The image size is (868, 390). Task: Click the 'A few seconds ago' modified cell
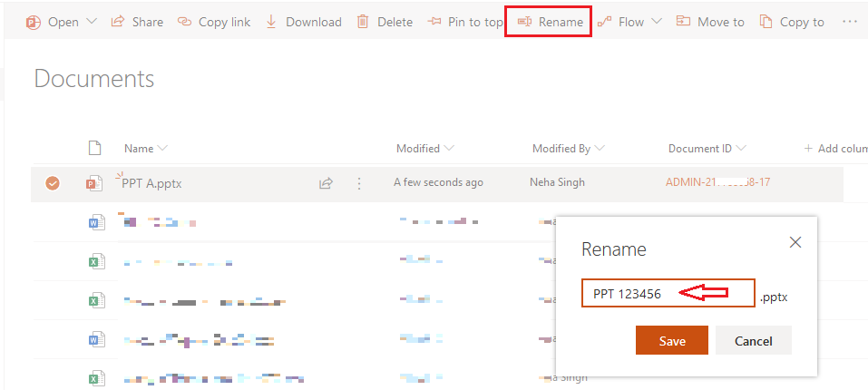pos(438,182)
